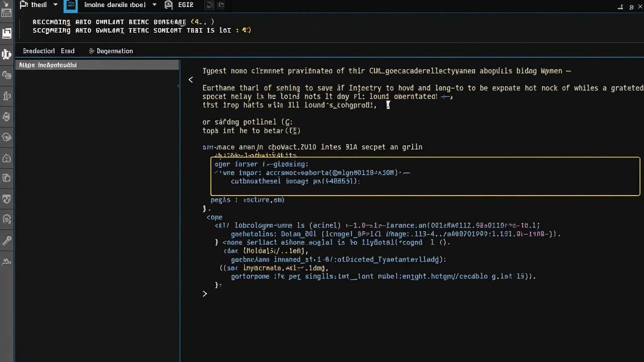Image resolution: width=644 pixels, height=362 pixels.
Task: Click the eye icon in left sidebar
Action: (x=7, y=137)
